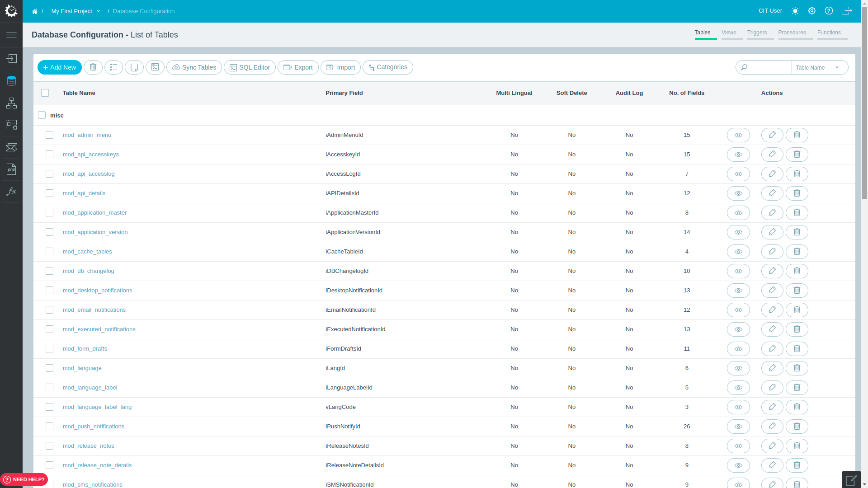Open the panel settings sidebar icon
The height and width of the screenshot is (488, 868).
[x=11, y=125]
